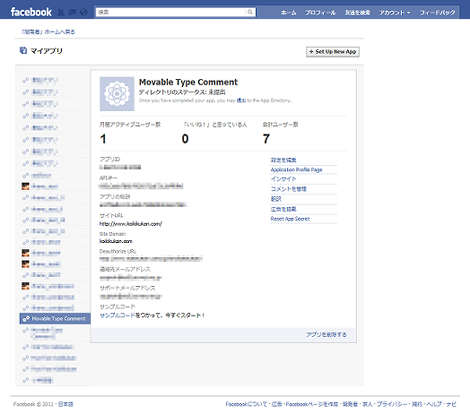
Task: Expand the アカウント dropdown menu
Action: [394, 13]
